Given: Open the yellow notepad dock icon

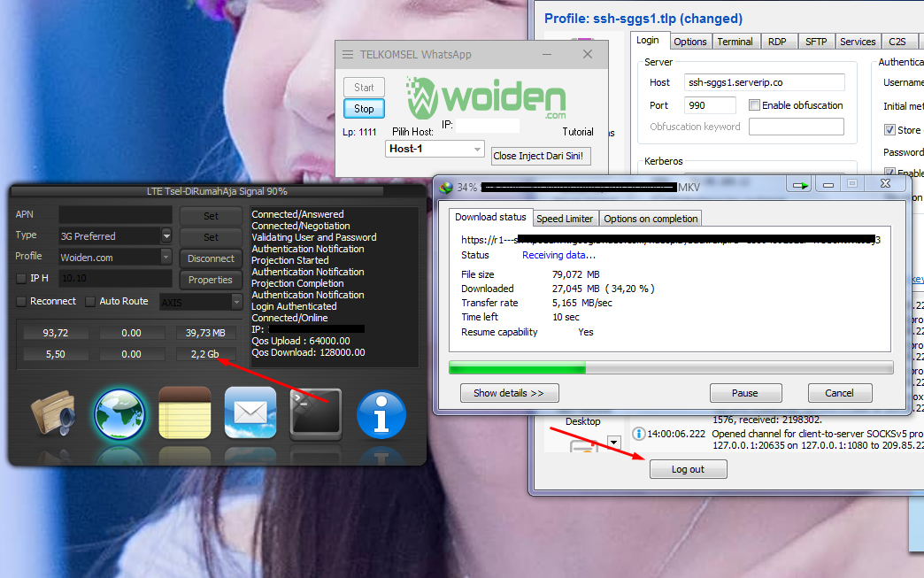Looking at the screenshot, I should [x=185, y=413].
